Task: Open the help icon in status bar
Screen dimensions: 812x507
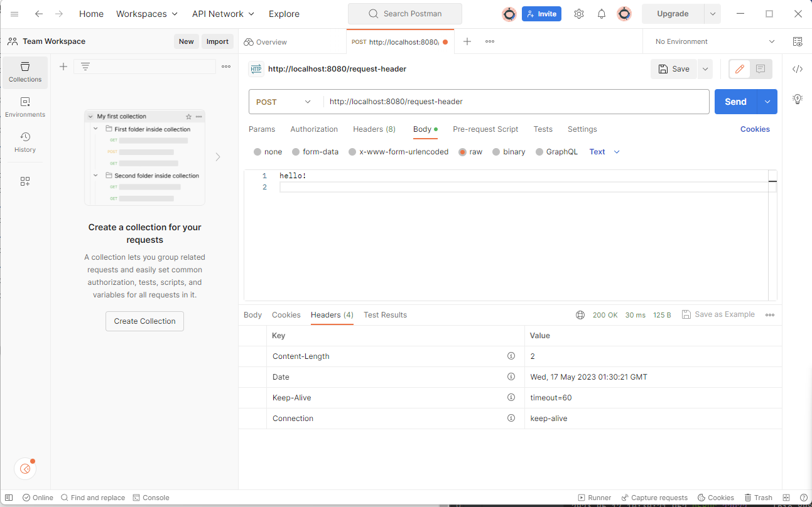Action: (x=803, y=498)
